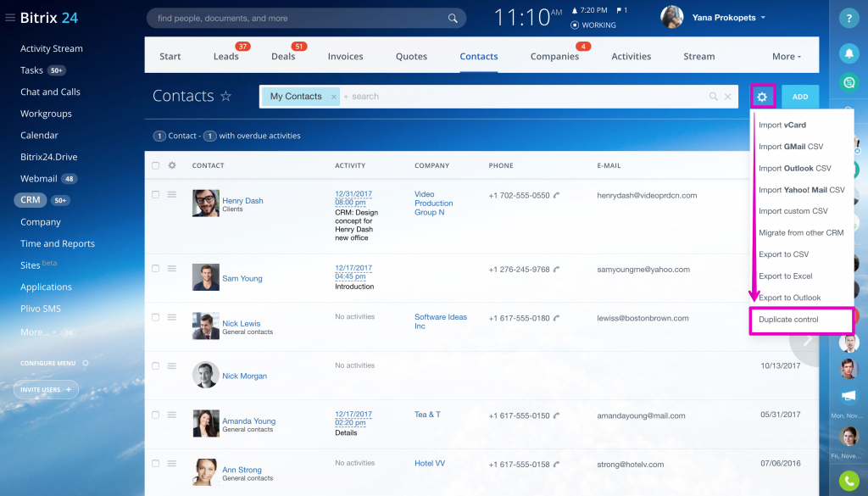Open Time and Reports in sidebar
The height and width of the screenshot is (496, 868).
tap(58, 243)
